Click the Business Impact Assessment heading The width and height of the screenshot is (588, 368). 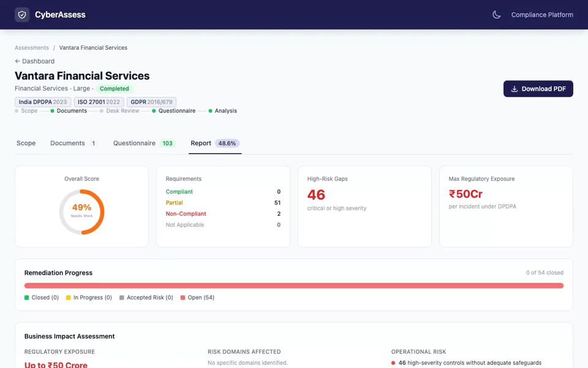point(69,336)
